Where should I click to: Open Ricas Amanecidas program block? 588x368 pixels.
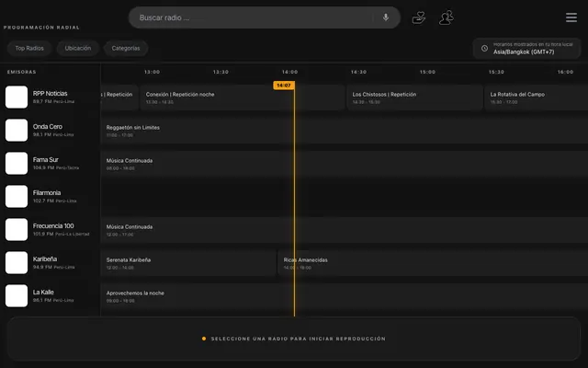433,263
